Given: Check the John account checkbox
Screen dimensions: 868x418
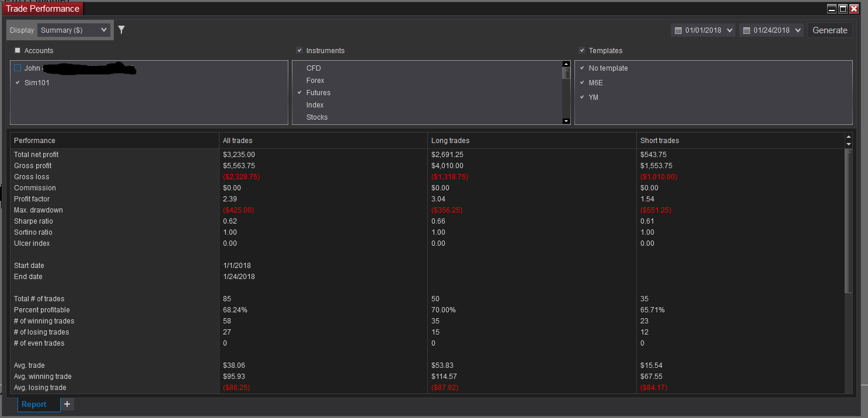Looking at the screenshot, I should 18,68.
